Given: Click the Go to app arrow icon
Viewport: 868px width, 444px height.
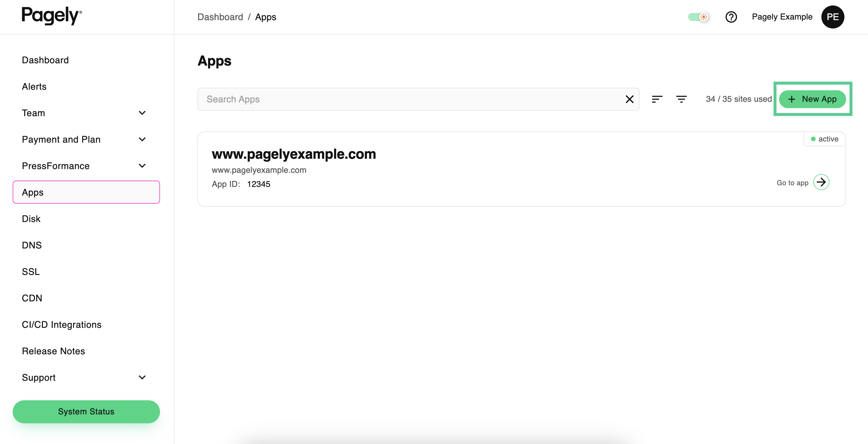Looking at the screenshot, I should coord(821,182).
